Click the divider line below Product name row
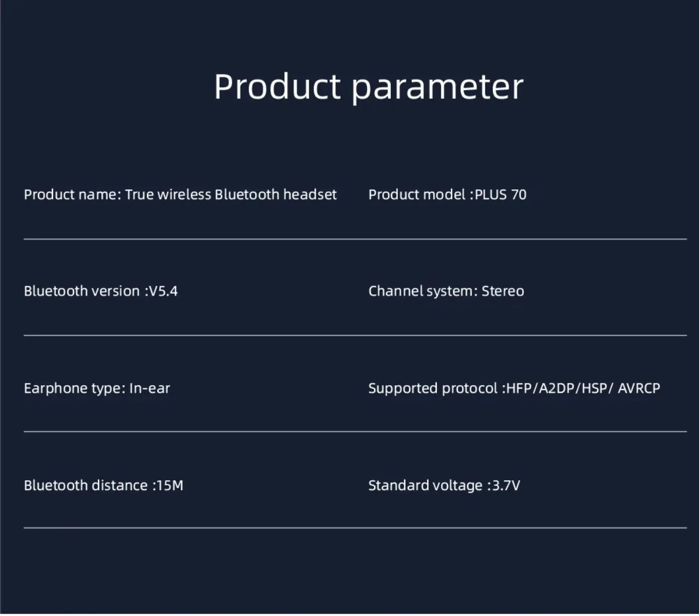Viewport: 699px width, 616px height. click(355, 239)
